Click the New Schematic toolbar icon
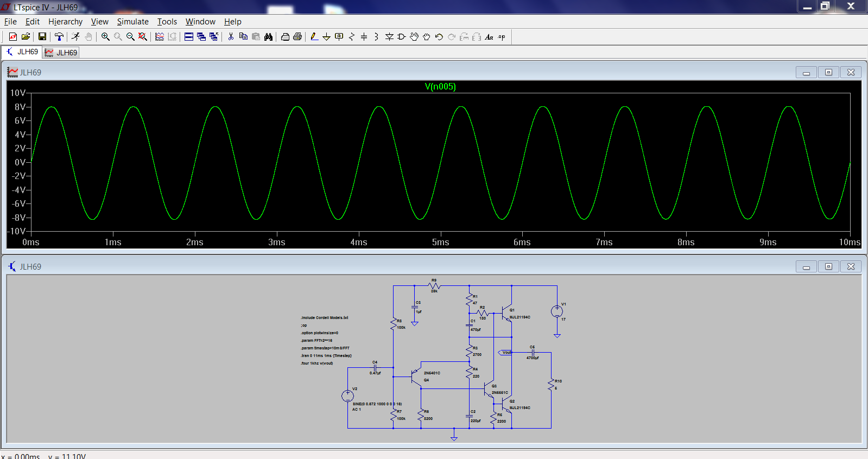The width and height of the screenshot is (868, 459). tap(13, 37)
